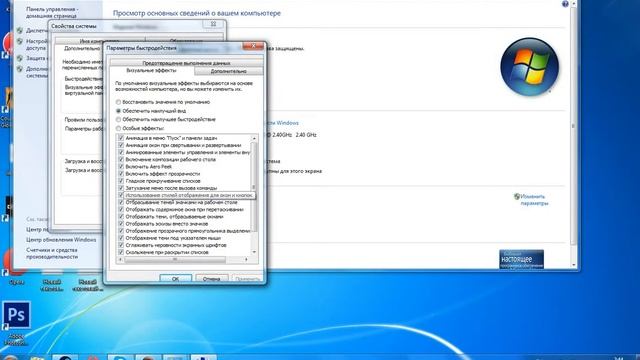Image resolution: width=640 pixels, height=360 pixels.
Task: Click the Отмена button
Action: pos(211,279)
